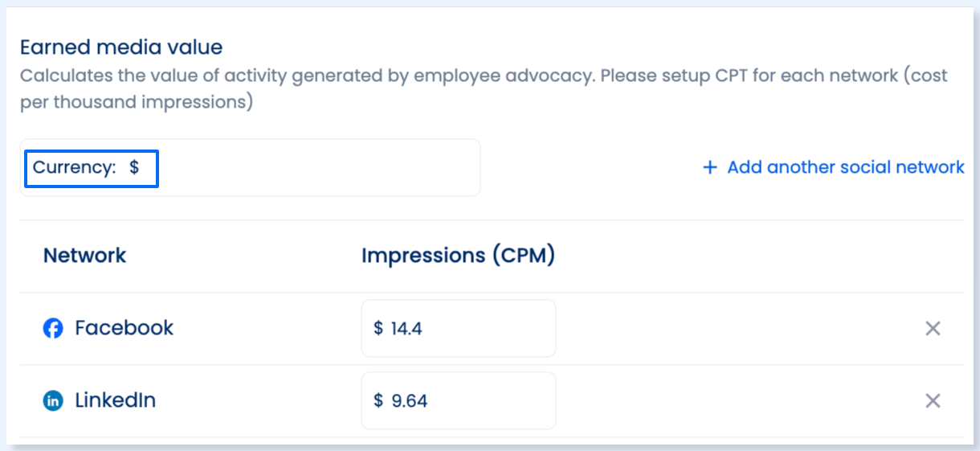
Task: Focus the LinkedIn CPM field showing 9.64
Action: coord(459,400)
